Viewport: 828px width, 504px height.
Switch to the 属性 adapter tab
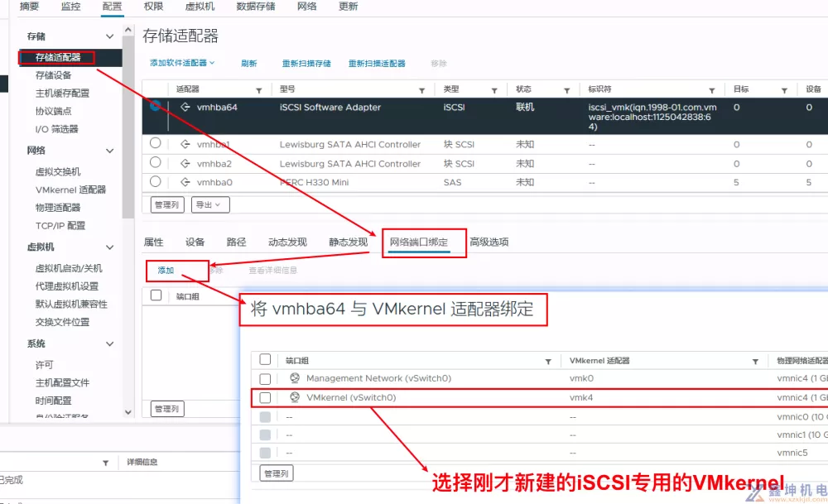(154, 242)
